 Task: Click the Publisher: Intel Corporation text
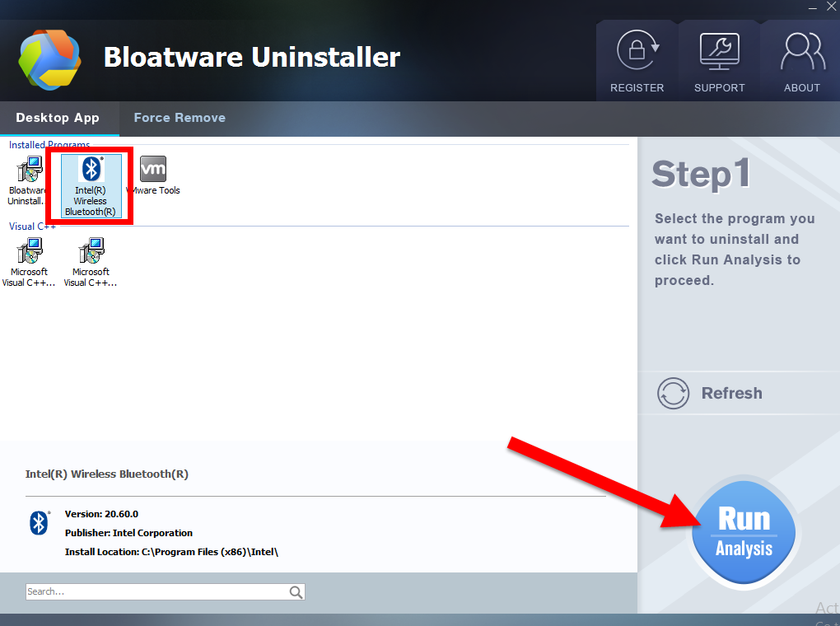128,533
